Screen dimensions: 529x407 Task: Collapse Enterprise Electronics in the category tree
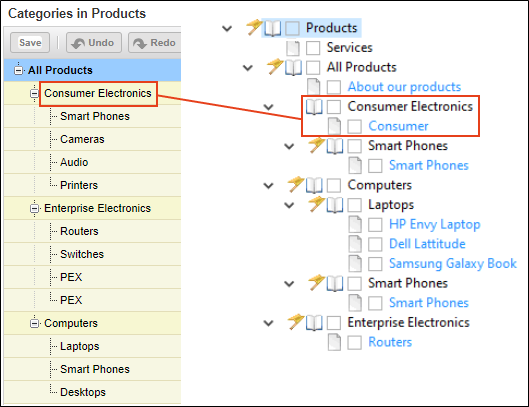click(x=34, y=209)
